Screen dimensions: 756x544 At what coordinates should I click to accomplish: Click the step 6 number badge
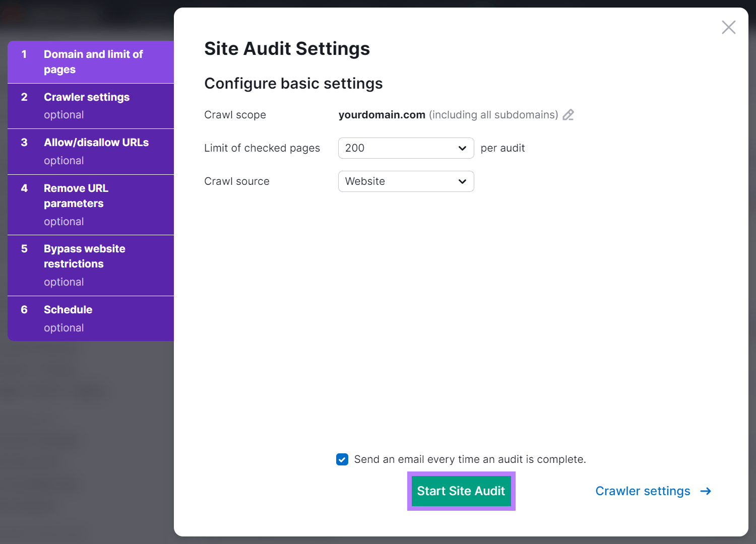(24, 309)
